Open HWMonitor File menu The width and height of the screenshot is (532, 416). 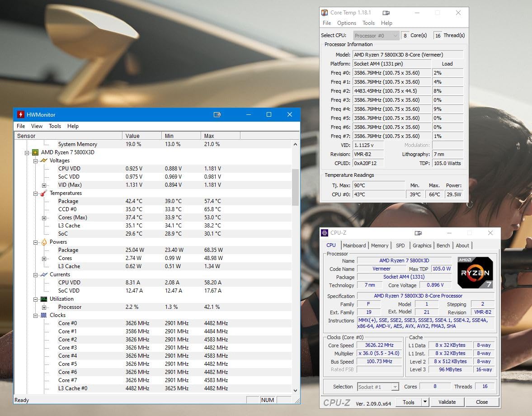(x=21, y=126)
